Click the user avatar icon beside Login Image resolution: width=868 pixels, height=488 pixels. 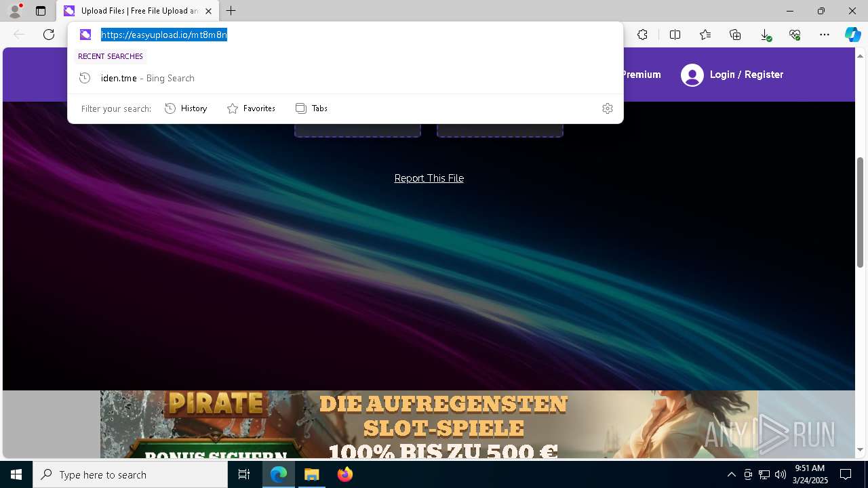click(x=692, y=75)
